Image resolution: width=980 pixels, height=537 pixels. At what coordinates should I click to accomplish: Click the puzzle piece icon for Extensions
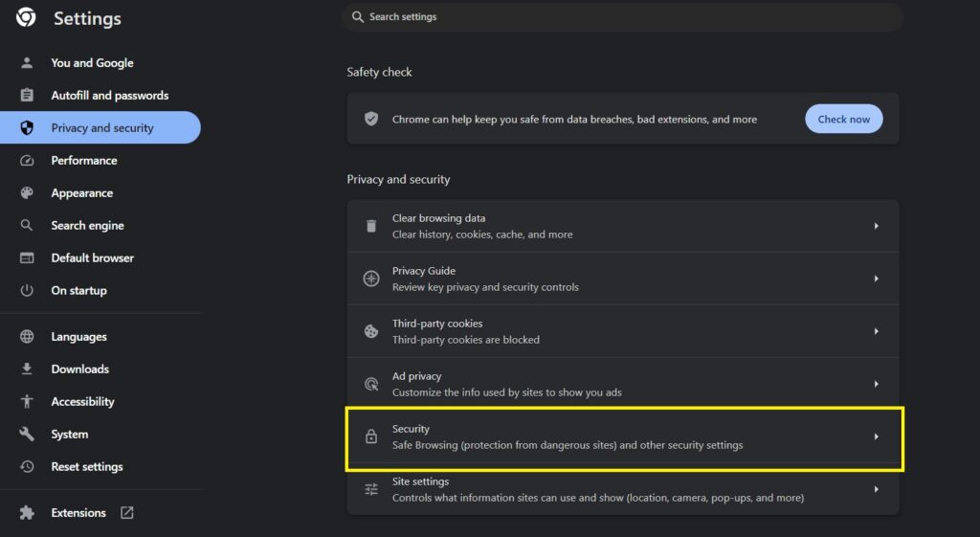coord(26,513)
